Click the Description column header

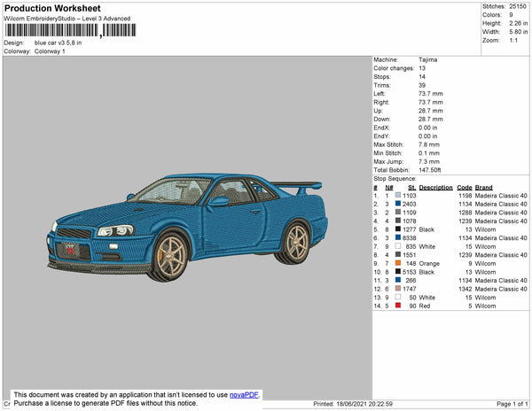(436, 188)
